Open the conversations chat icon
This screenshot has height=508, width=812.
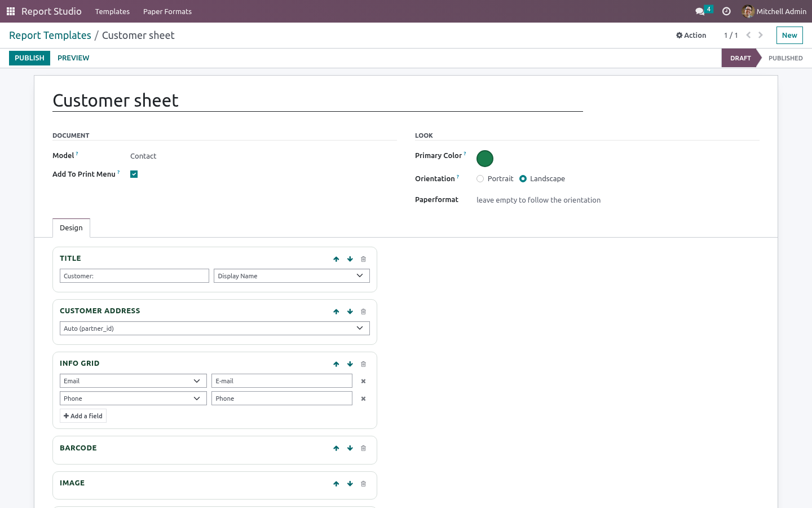(700, 11)
